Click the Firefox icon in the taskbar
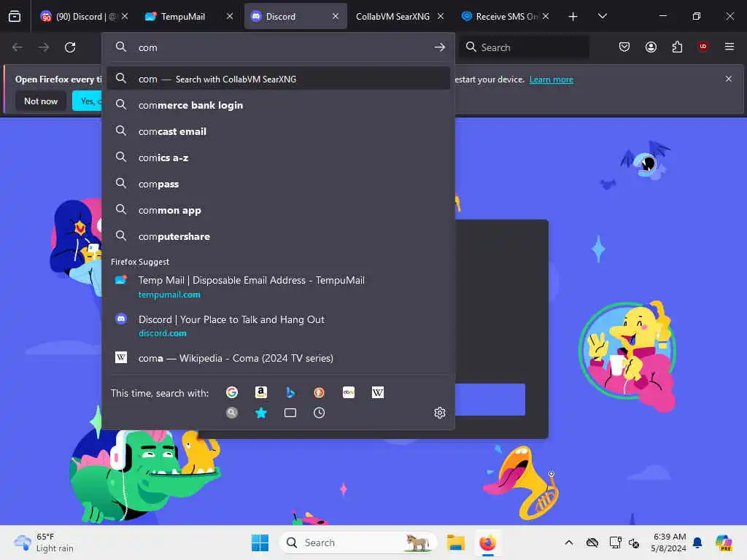 point(487,542)
